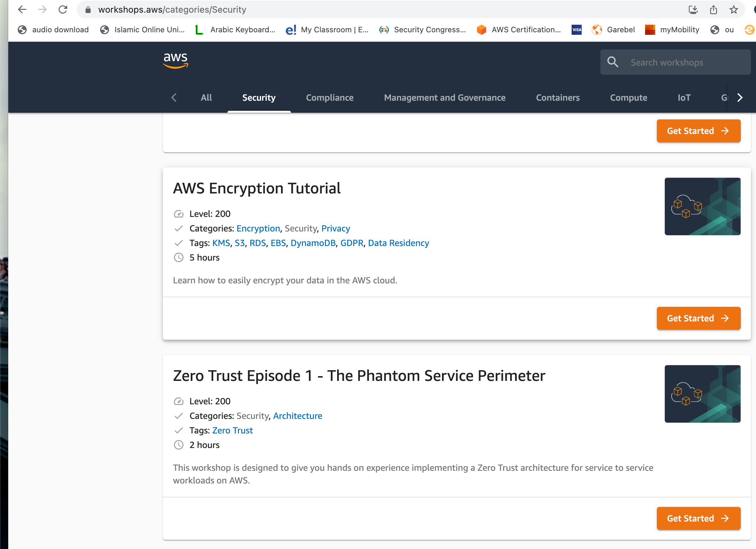The image size is (756, 549).
Task: Get Started on Zero Trust Episode 1
Action: pyautogui.click(x=698, y=518)
